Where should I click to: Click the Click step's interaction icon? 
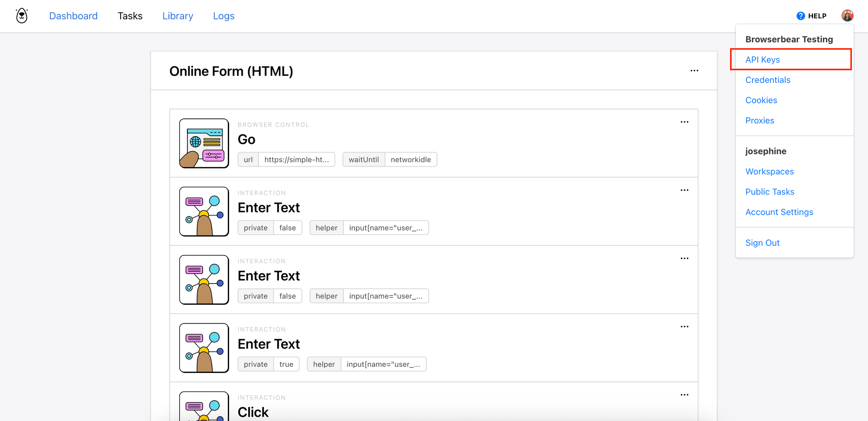pos(204,408)
